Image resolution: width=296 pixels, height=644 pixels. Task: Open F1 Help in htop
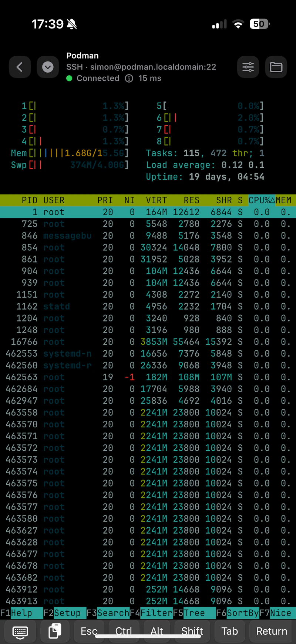(21, 613)
